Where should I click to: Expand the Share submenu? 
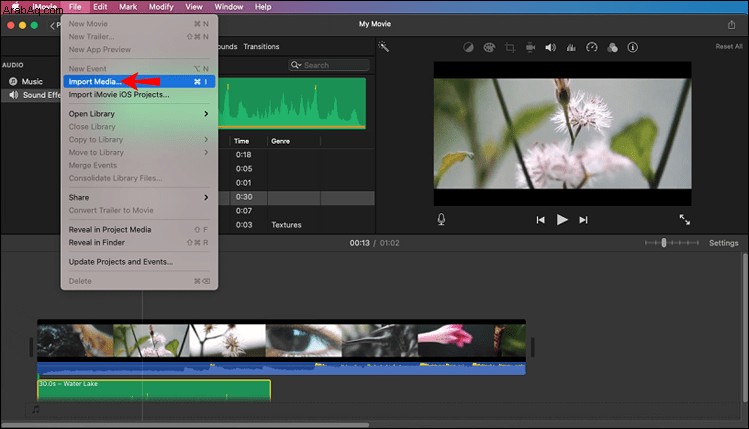tap(139, 197)
